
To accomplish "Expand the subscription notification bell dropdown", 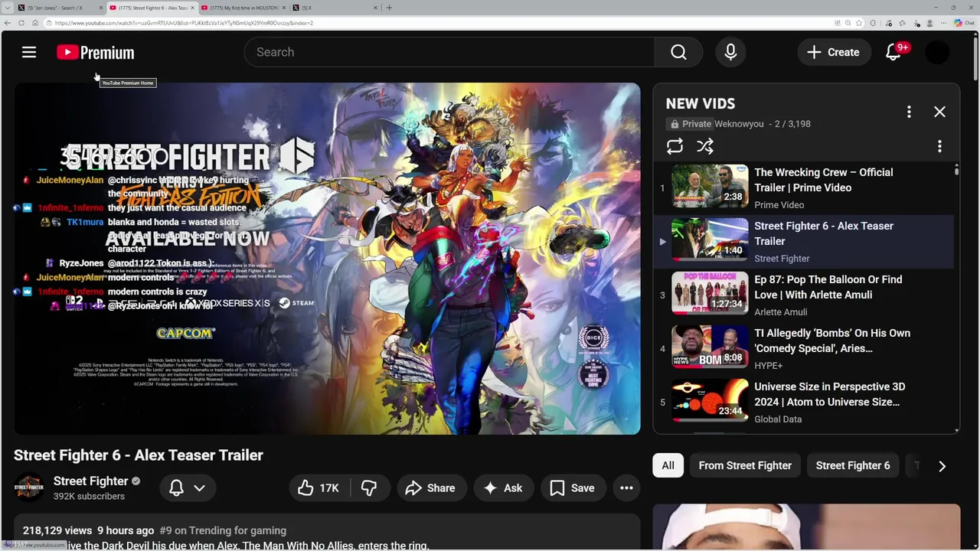I will click(188, 487).
